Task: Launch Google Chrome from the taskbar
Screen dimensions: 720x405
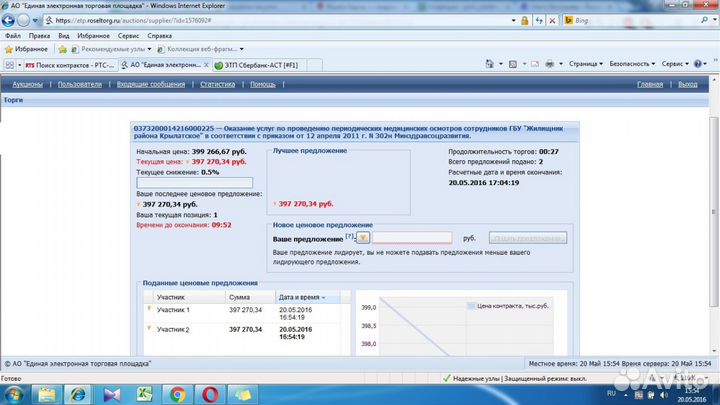Action: click(x=177, y=394)
